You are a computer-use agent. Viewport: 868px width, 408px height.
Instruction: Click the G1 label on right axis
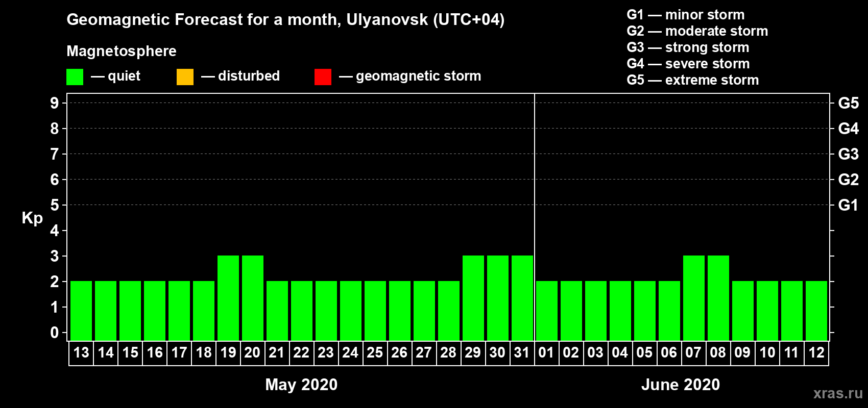tap(849, 205)
